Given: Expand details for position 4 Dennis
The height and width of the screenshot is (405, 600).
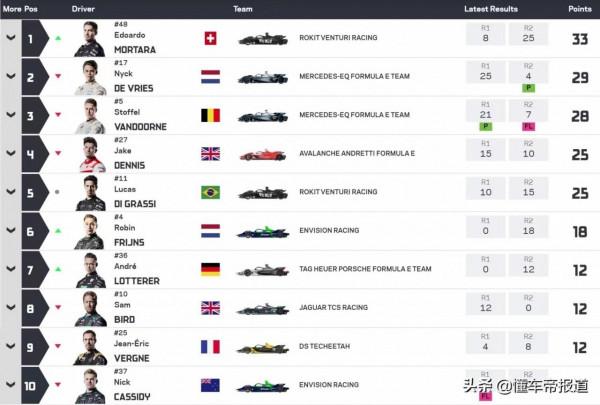Looking at the screenshot, I should [x=11, y=154].
